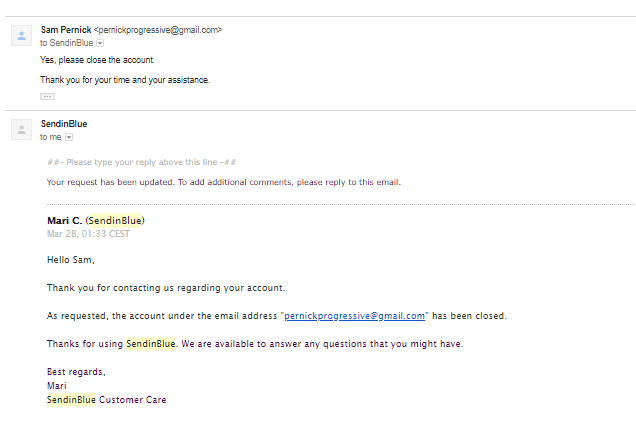This screenshot has width=636, height=425.
Task: Show trimmed content via the ellipsis button
Action: 47,96
